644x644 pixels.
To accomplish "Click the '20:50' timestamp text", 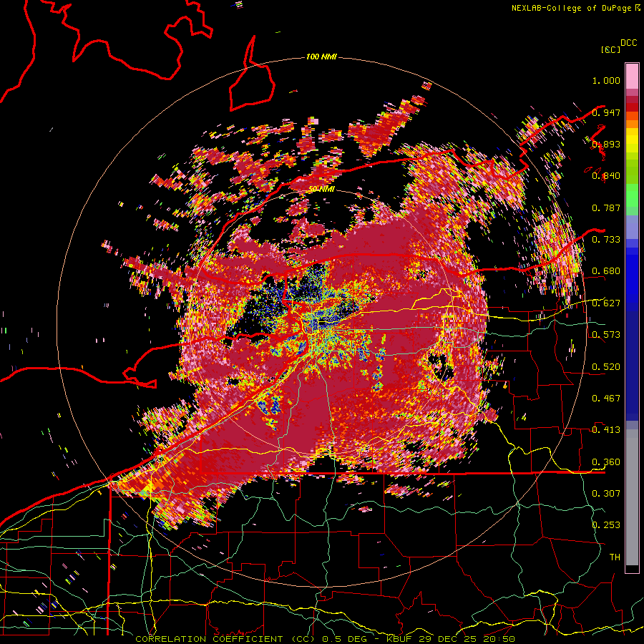I will pyautogui.click(x=498, y=639).
